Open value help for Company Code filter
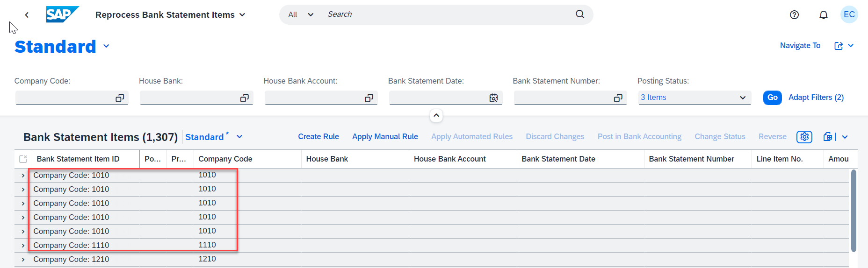Image resolution: width=868 pixels, height=268 pixels. (120, 98)
